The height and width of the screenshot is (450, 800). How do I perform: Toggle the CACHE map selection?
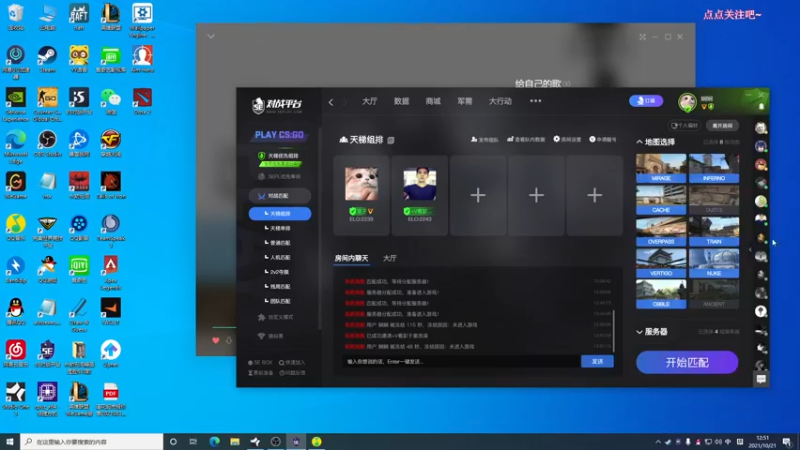tap(661, 200)
